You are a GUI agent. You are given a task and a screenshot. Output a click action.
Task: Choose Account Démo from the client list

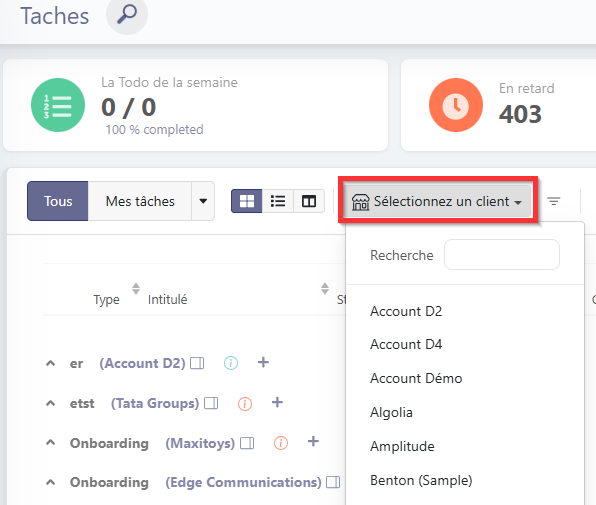(x=416, y=378)
